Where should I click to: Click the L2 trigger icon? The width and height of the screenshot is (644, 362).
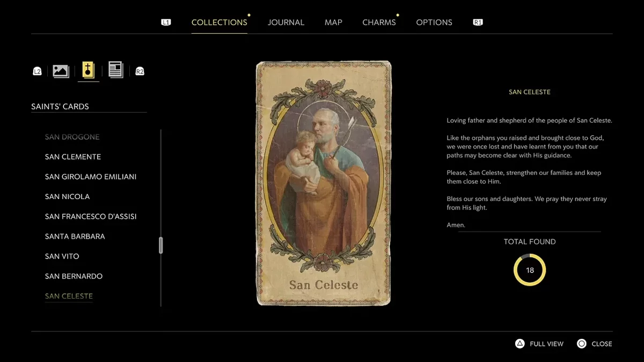[37, 71]
